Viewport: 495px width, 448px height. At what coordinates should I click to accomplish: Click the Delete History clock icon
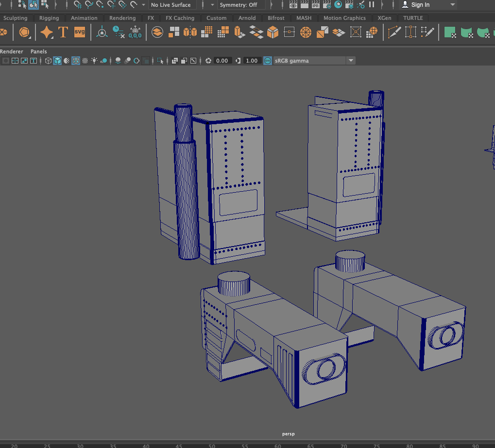(119, 32)
